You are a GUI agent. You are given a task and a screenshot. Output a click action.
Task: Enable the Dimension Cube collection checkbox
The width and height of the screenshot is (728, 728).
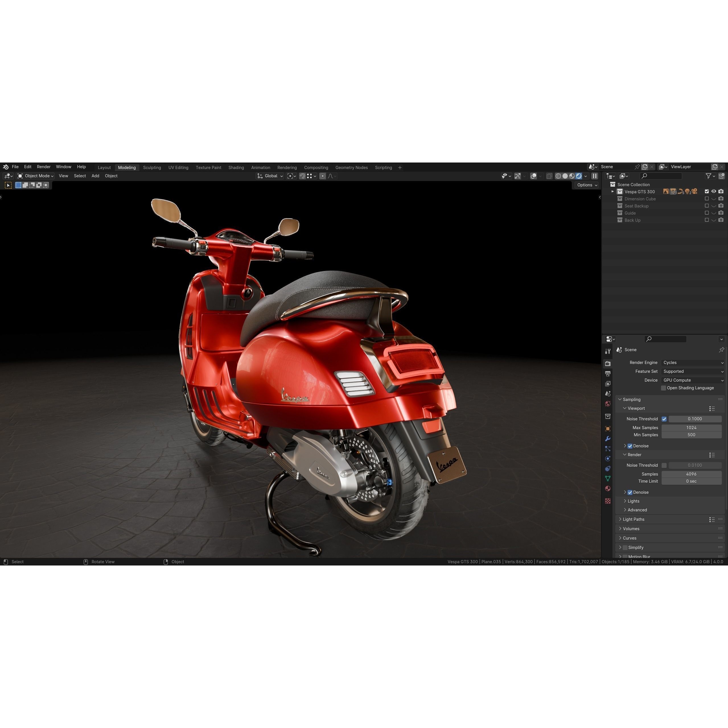pos(707,199)
